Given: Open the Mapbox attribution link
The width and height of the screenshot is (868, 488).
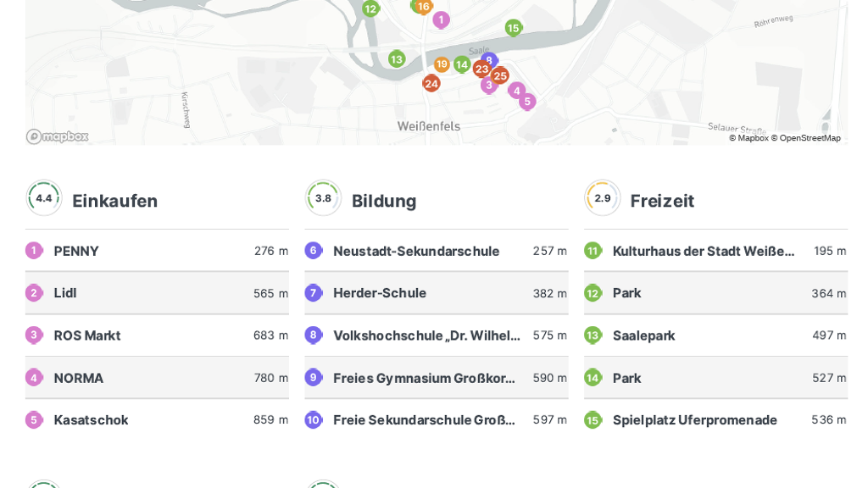Looking at the screenshot, I should [x=748, y=138].
